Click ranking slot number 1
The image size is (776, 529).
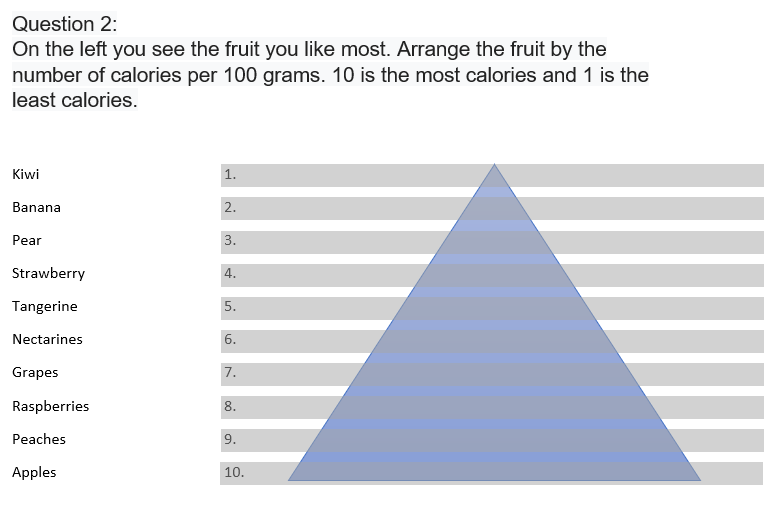coord(492,176)
